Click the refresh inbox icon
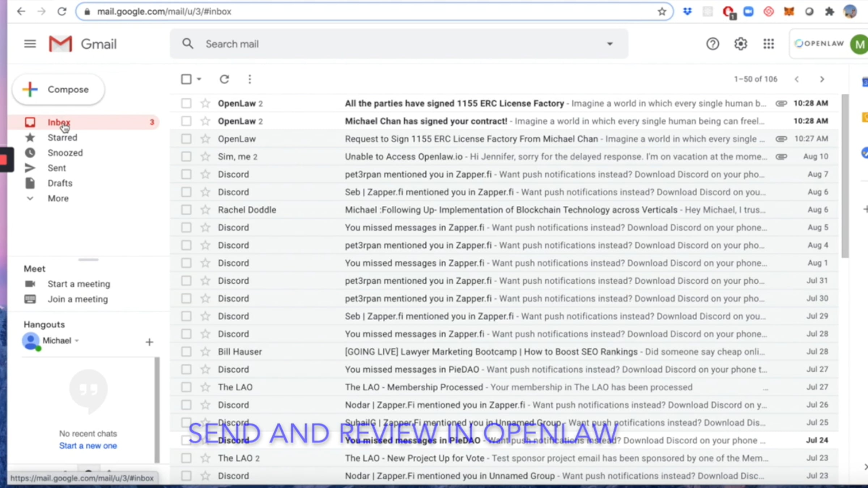The width and height of the screenshot is (868, 488). [224, 79]
